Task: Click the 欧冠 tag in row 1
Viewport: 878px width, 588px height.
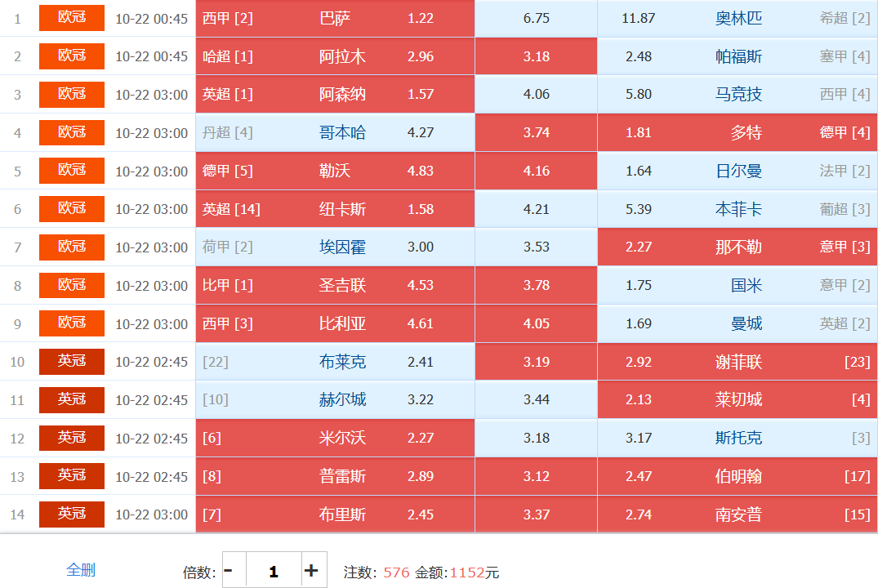Action: pos(72,18)
